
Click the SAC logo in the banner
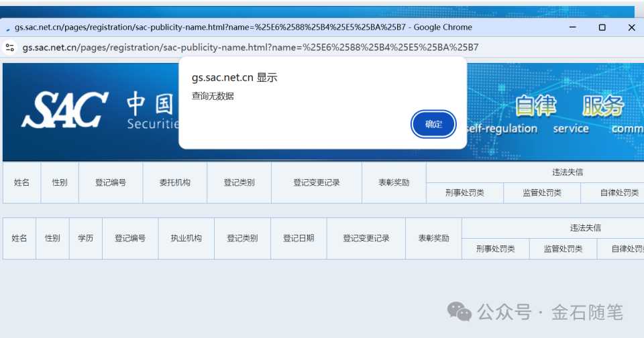pyautogui.click(x=65, y=110)
